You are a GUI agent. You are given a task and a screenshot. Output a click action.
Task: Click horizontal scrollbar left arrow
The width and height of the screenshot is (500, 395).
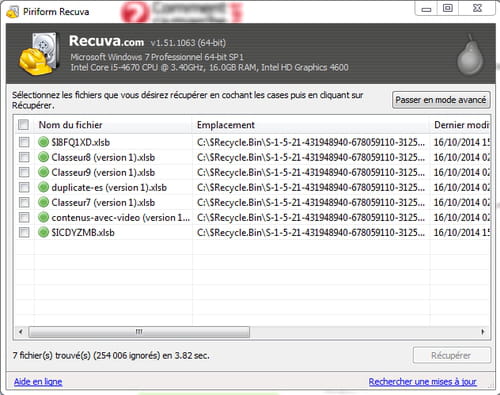point(21,332)
